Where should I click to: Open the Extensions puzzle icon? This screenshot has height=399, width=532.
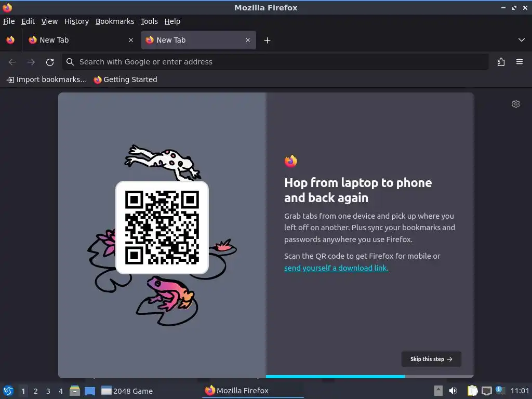click(501, 62)
